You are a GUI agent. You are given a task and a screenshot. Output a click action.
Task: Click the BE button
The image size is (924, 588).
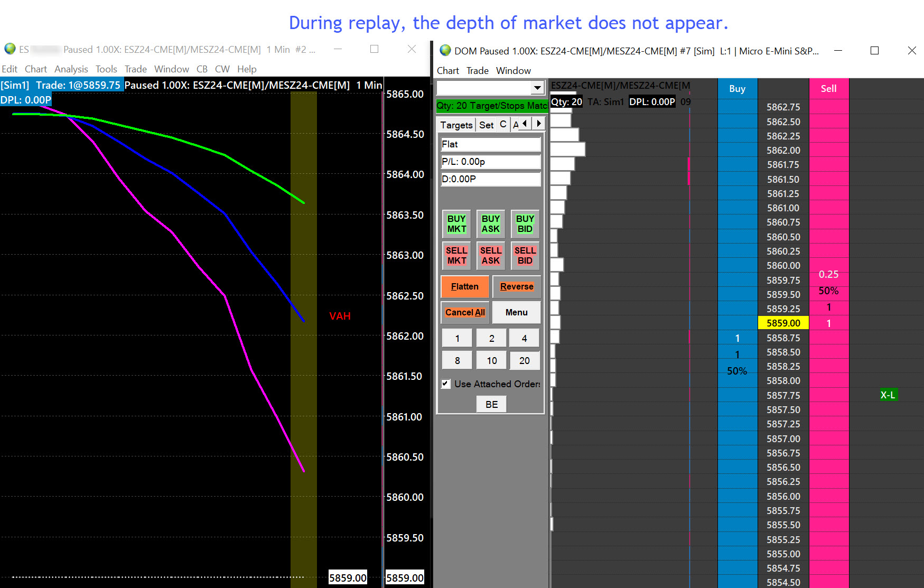492,404
